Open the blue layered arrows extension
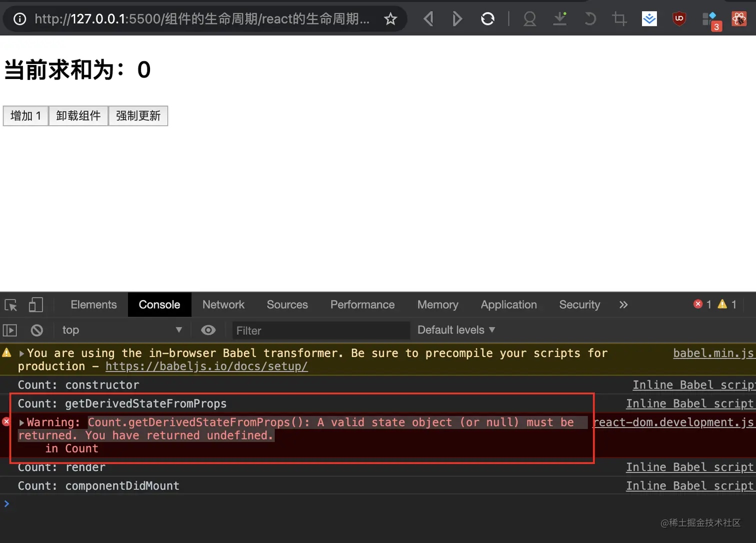Viewport: 756px width, 543px height. [649, 19]
